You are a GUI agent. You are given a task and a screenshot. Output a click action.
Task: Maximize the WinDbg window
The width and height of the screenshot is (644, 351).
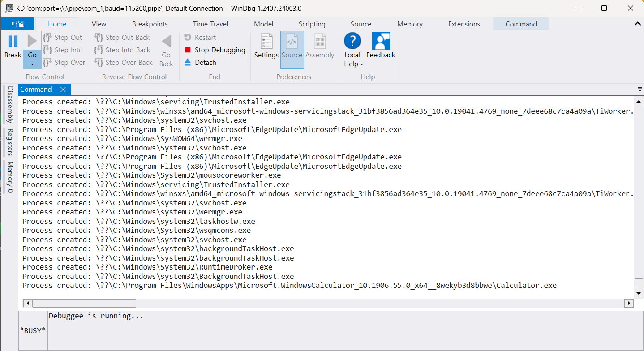604,8
